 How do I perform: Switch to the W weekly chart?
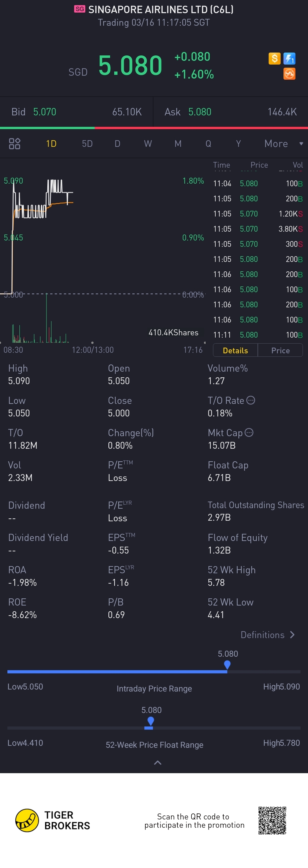point(148,144)
